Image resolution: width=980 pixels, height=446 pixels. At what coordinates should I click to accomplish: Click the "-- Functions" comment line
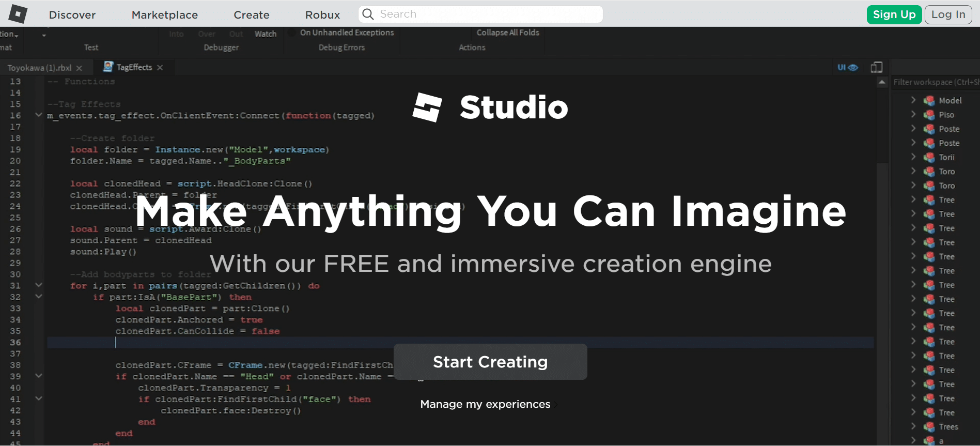tap(81, 81)
